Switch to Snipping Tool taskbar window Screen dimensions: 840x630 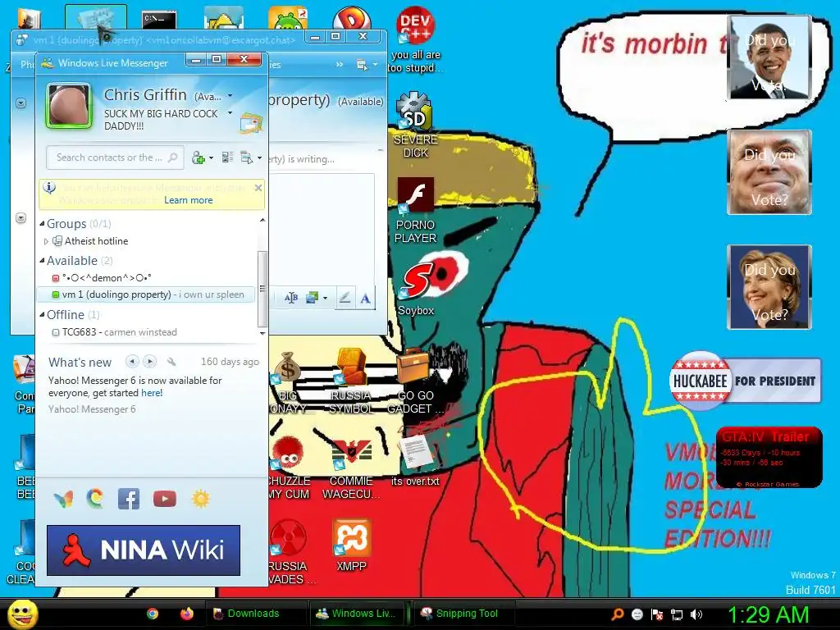point(464,614)
